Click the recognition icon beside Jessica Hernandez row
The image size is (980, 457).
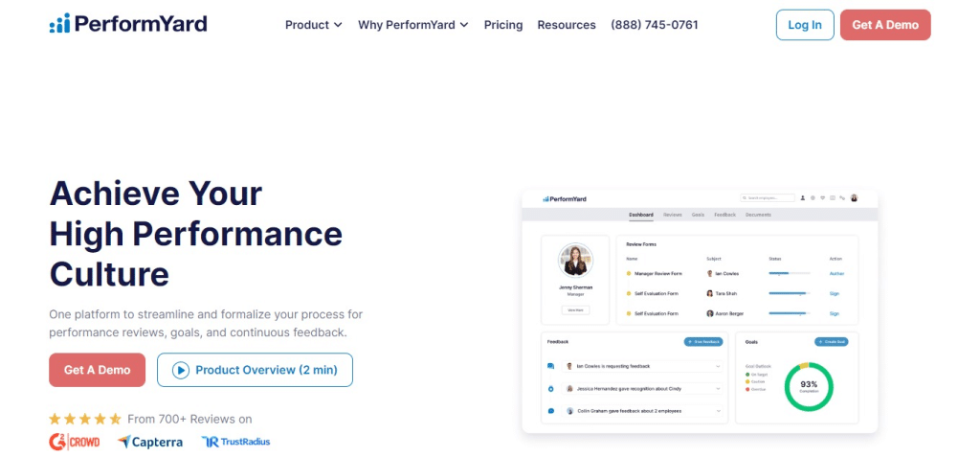pyautogui.click(x=550, y=389)
